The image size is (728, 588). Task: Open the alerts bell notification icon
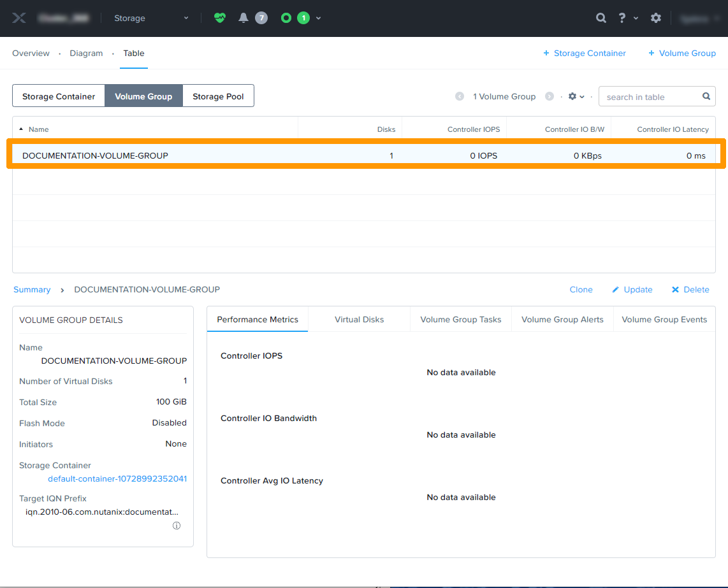(x=243, y=18)
